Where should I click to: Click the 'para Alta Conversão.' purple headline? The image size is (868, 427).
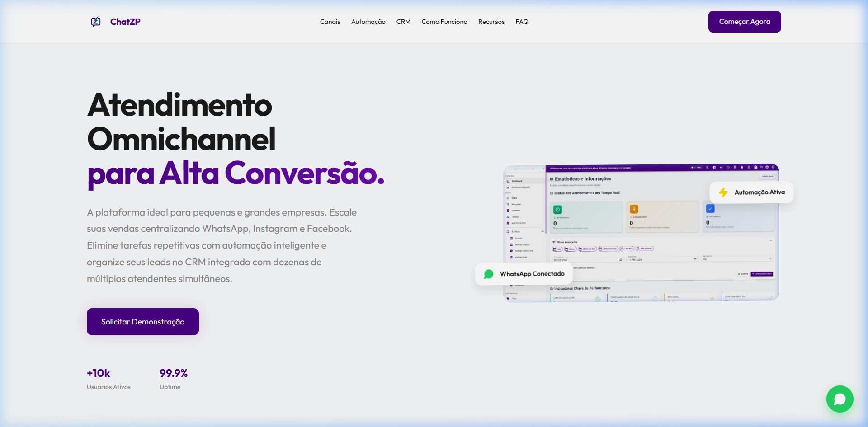pos(236,174)
